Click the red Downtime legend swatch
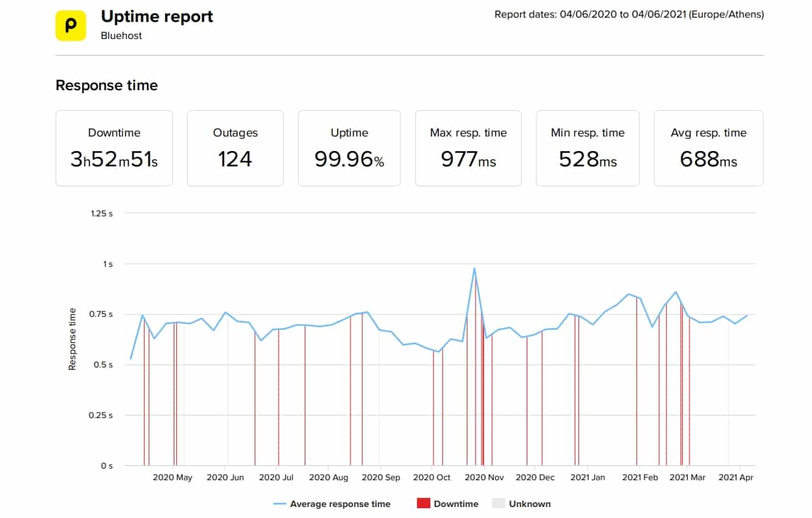 click(x=424, y=504)
